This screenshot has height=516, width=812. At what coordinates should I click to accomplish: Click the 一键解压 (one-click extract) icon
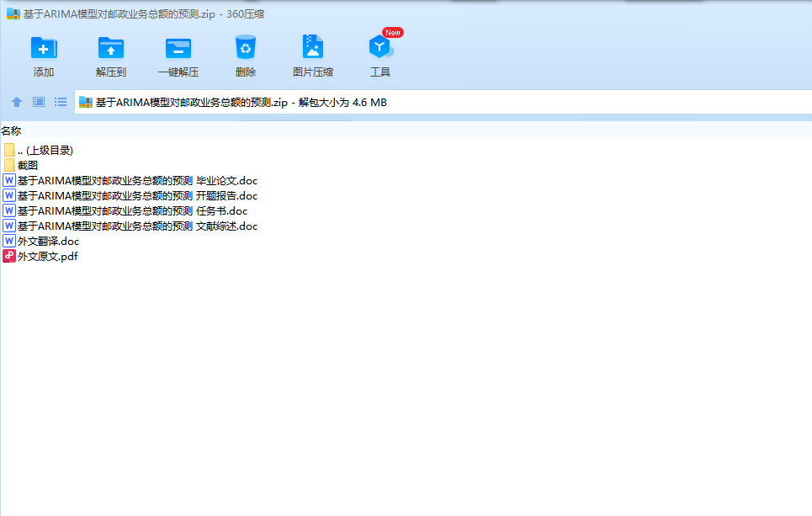[178, 48]
